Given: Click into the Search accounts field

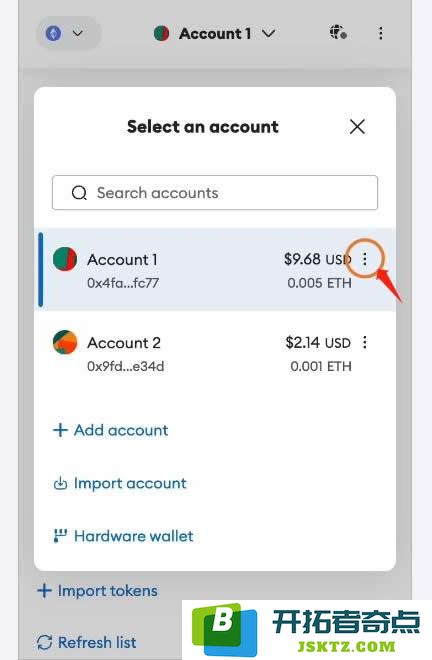Looking at the screenshot, I should click(215, 193).
